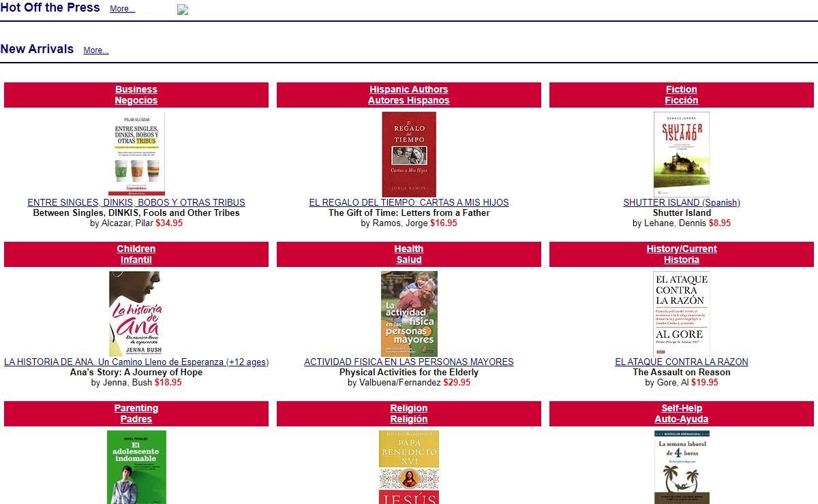818x504 pixels.
Task: Go to the Fiction Ficción category
Action: click(682, 95)
